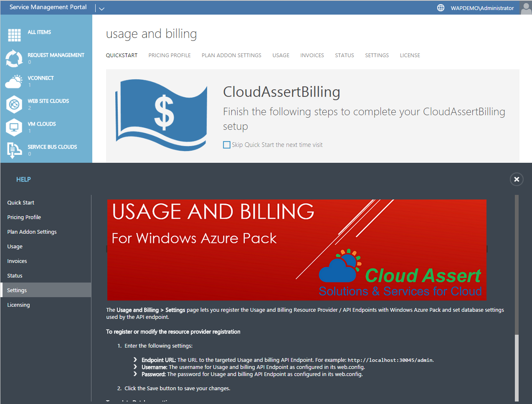
Task: Click 'Click the Save button to save your changes' step
Action: point(177,389)
